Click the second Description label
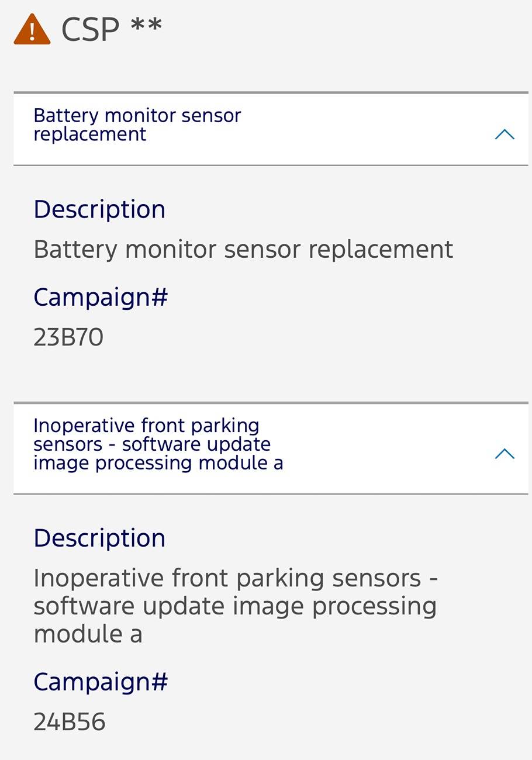 pyautogui.click(x=99, y=538)
